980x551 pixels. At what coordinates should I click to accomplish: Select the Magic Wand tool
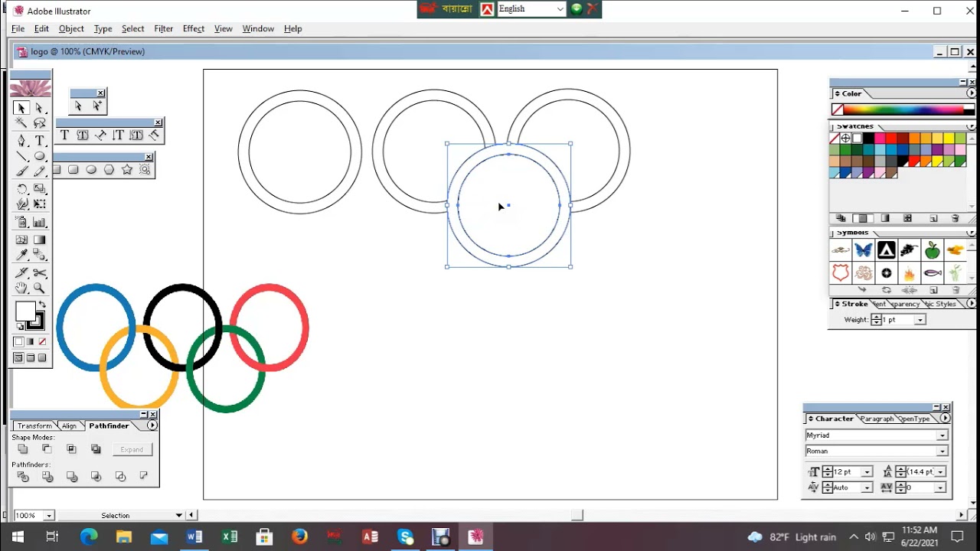21,122
